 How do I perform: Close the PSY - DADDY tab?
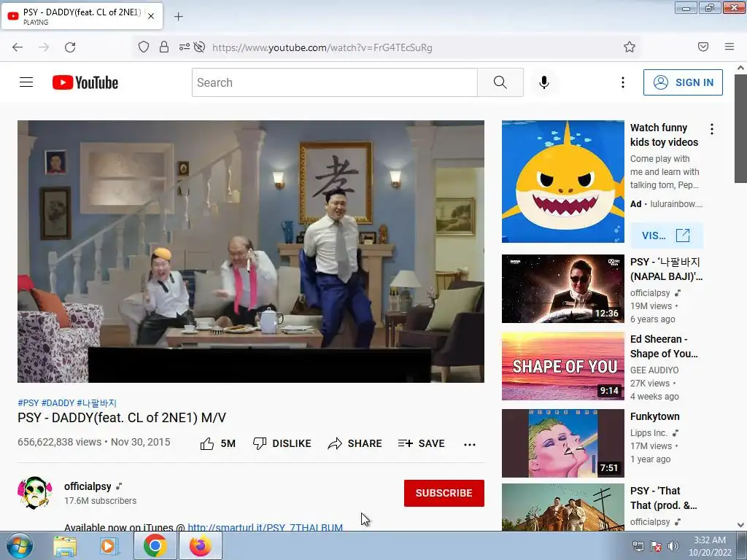(x=151, y=16)
